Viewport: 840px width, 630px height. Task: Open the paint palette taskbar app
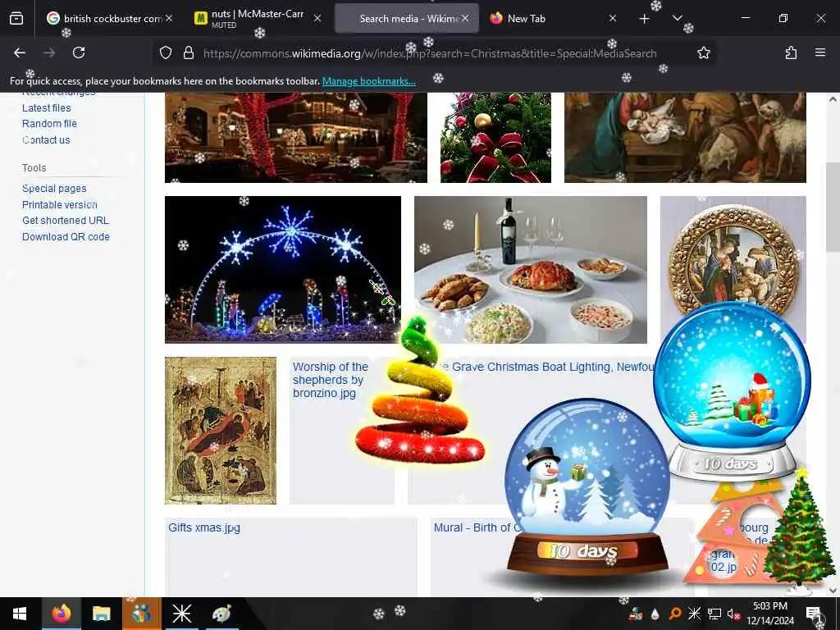221,614
